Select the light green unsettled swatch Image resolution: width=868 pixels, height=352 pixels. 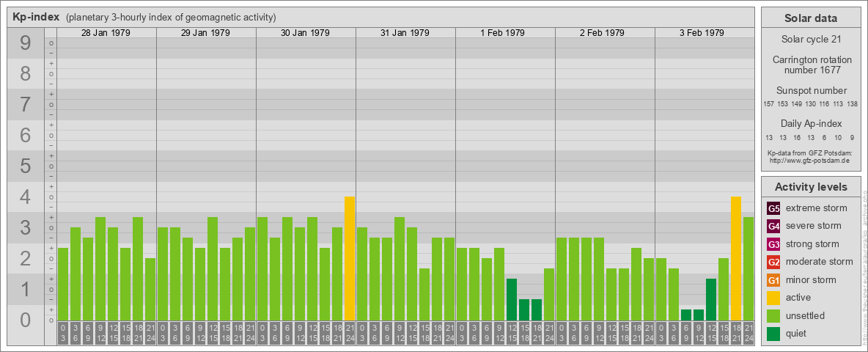[774, 315]
